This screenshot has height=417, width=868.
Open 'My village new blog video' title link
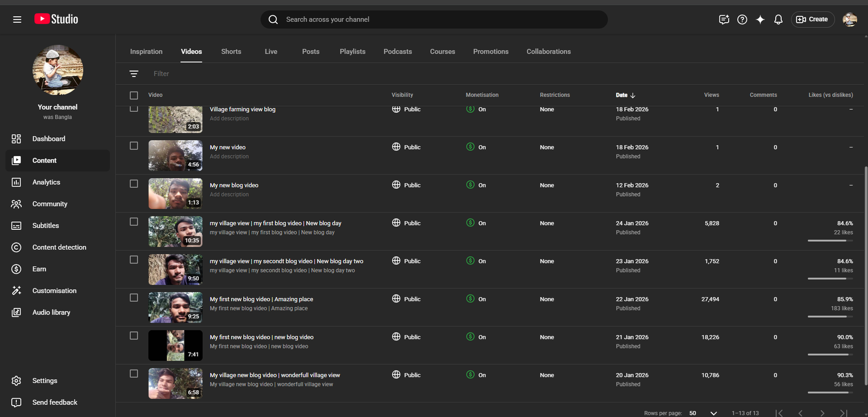pos(275,375)
